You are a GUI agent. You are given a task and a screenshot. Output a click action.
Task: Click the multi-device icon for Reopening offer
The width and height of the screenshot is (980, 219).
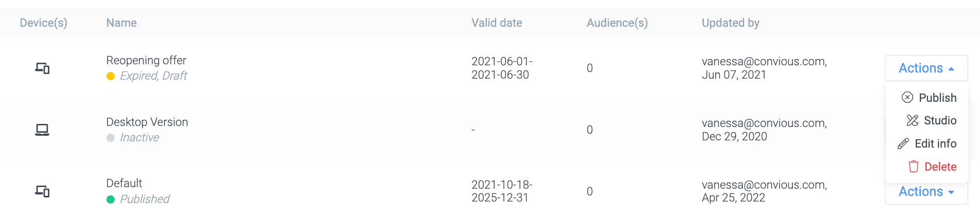tap(42, 68)
